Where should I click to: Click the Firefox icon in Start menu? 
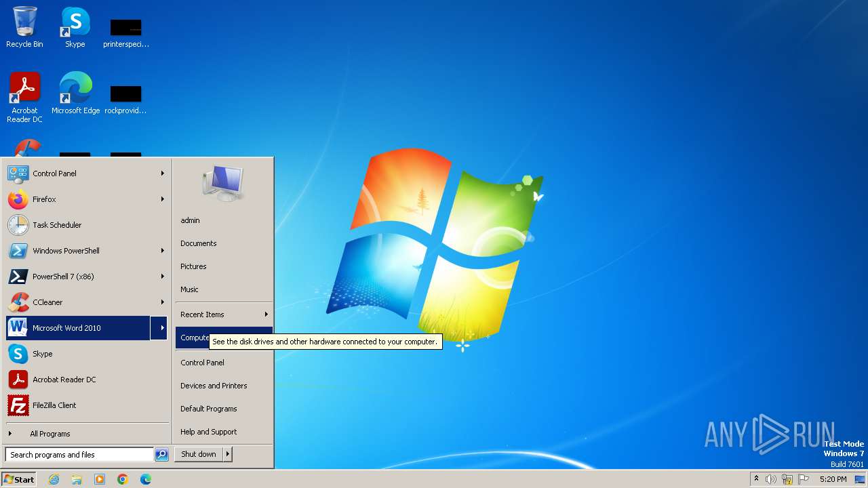(x=18, y=199)
